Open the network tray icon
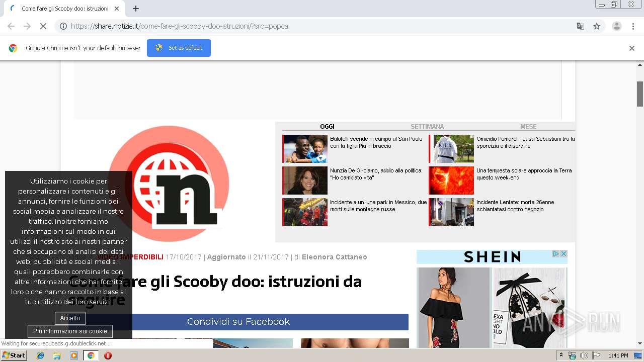 tap(572, 355)
